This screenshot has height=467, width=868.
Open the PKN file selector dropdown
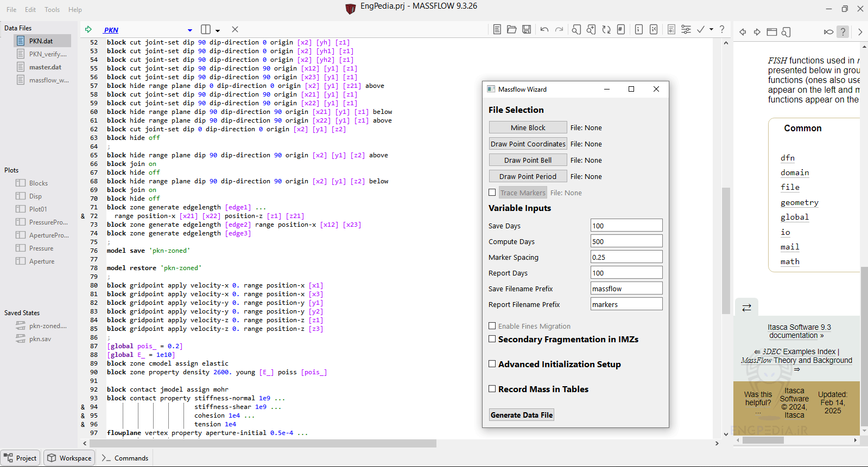tap(189, 30)
